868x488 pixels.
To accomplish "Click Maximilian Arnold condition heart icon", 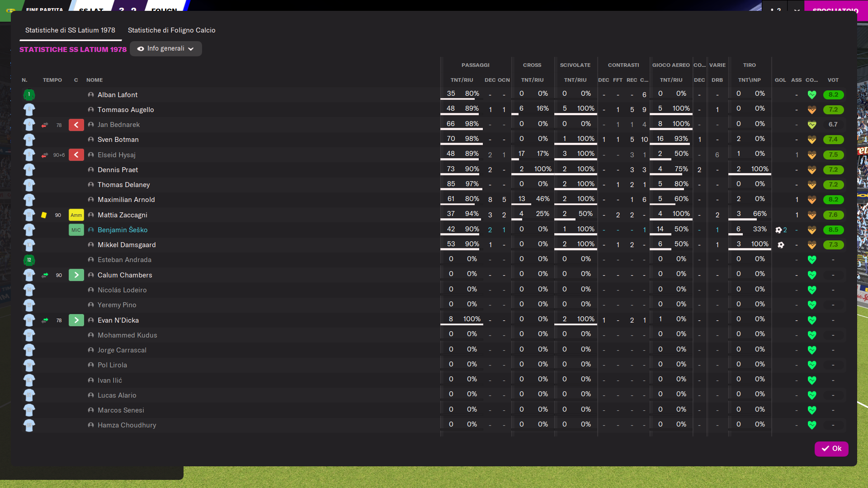I will 812,200.
